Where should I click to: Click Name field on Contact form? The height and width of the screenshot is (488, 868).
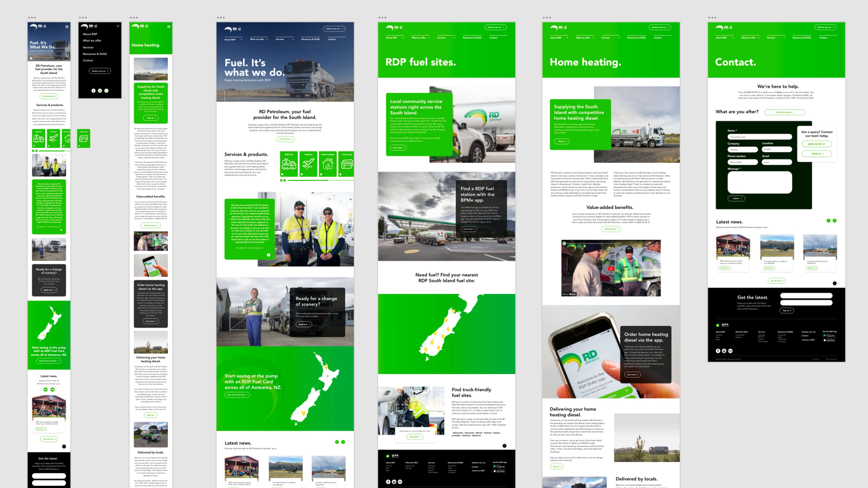pyautogui.click(x=759, y=137)
